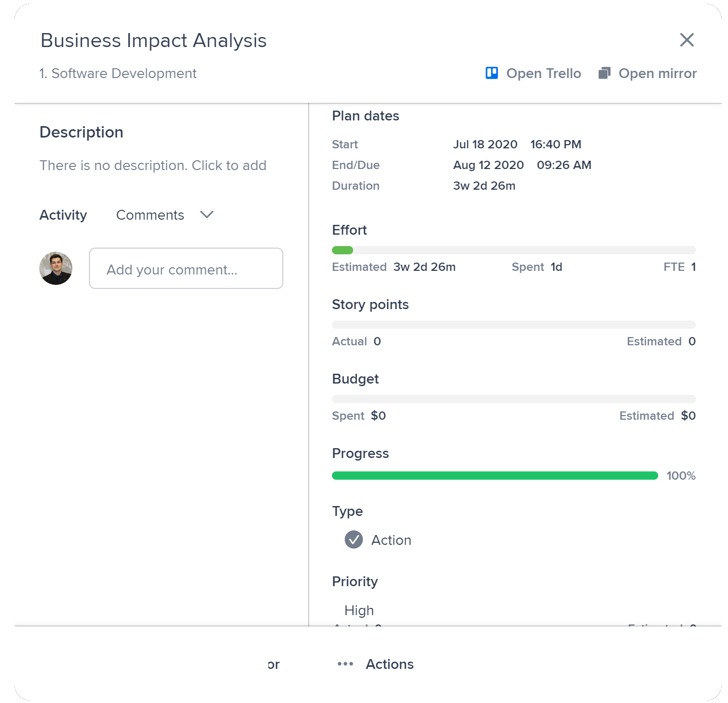The width and height of the screenshot is (728, 703).
Task: Open Trello link
Action: (543, 73)
